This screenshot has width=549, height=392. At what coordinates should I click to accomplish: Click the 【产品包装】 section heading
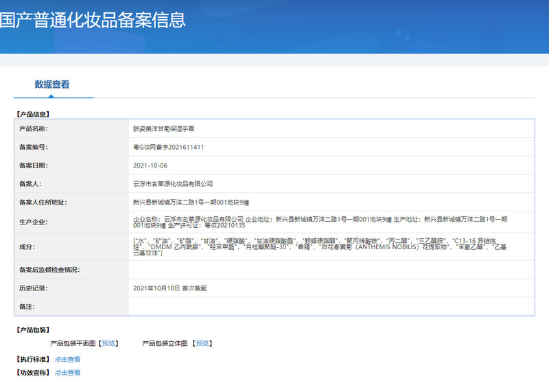click(33, 330)
